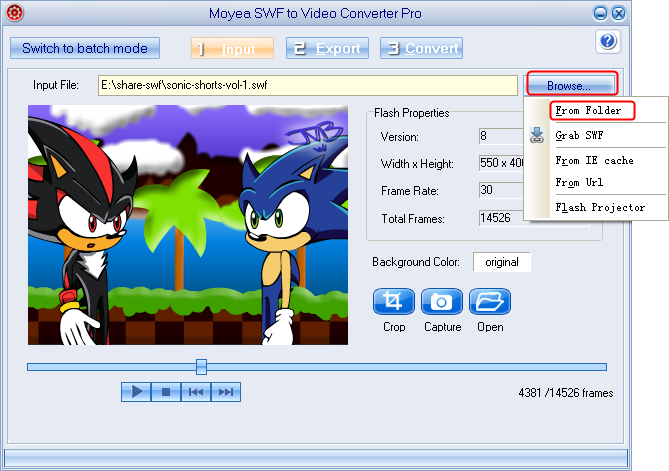The width and height of the screenshot is (669, 471).
Task: Click the Open folder icon
Action: point(490,302)
